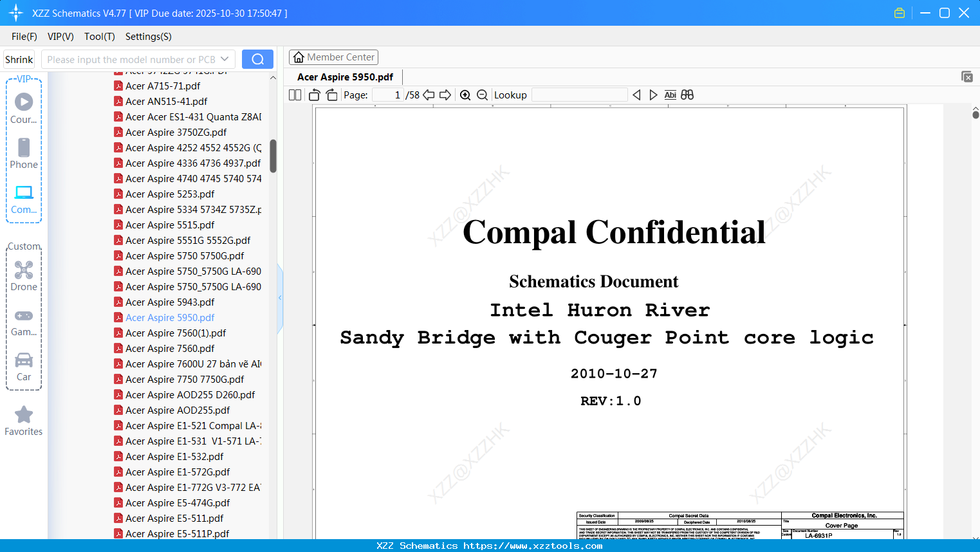Click the yellow briefcase icon in title bar
Viewport: 980px width, 552px height.
tap(900, 13)
